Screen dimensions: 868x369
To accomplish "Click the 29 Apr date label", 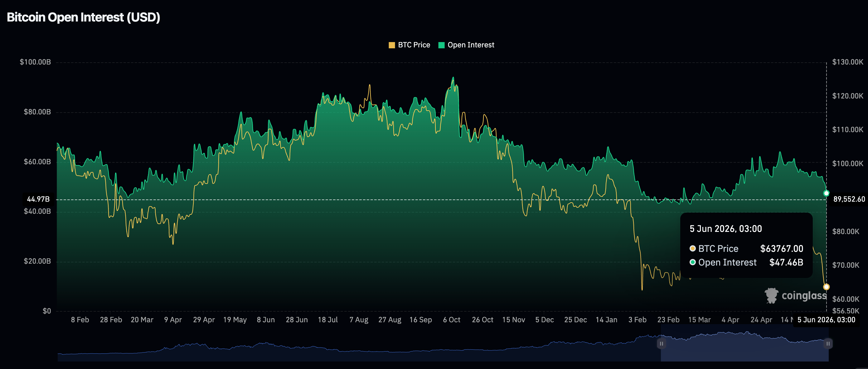I will 204,320.
